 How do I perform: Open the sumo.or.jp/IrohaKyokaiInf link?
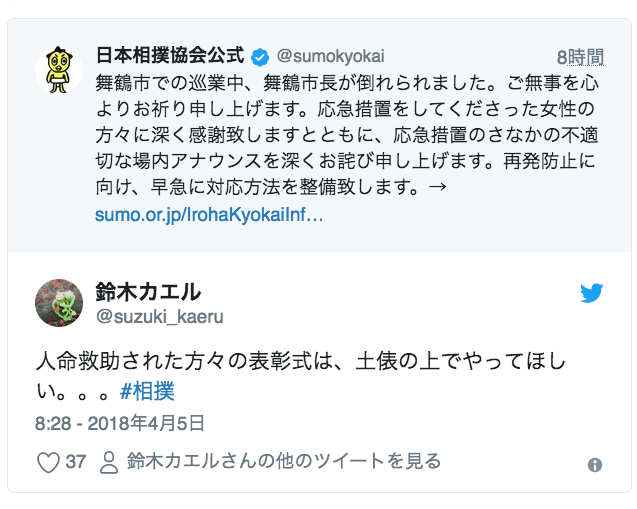209,215
